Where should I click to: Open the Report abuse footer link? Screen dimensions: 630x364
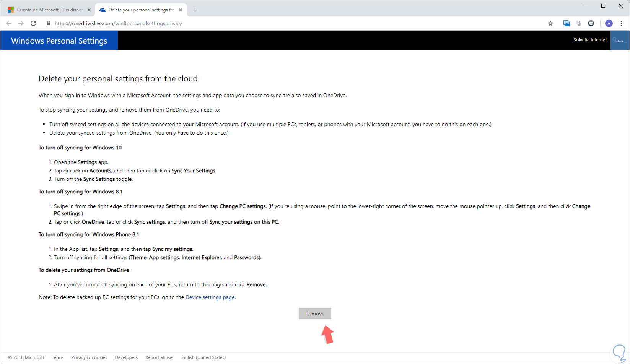click(159, 357)
